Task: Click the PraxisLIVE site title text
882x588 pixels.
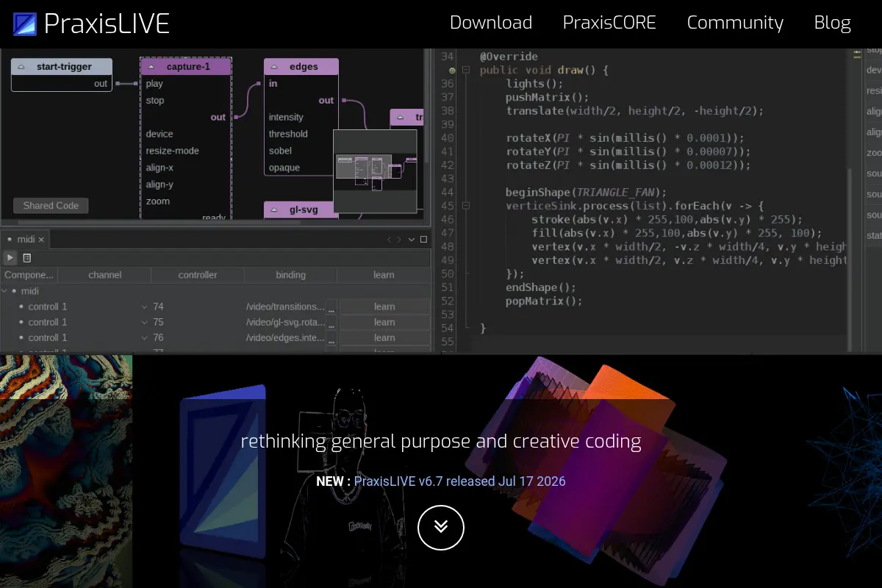Action: click(107, 24)
